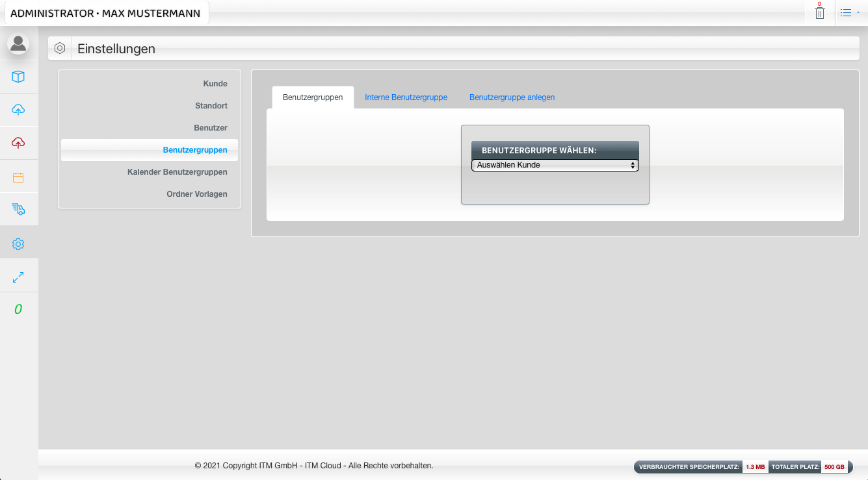This screenshot has height=480, width=868.
Task: Open the trash bin in top bar
Action: (820, 13)
